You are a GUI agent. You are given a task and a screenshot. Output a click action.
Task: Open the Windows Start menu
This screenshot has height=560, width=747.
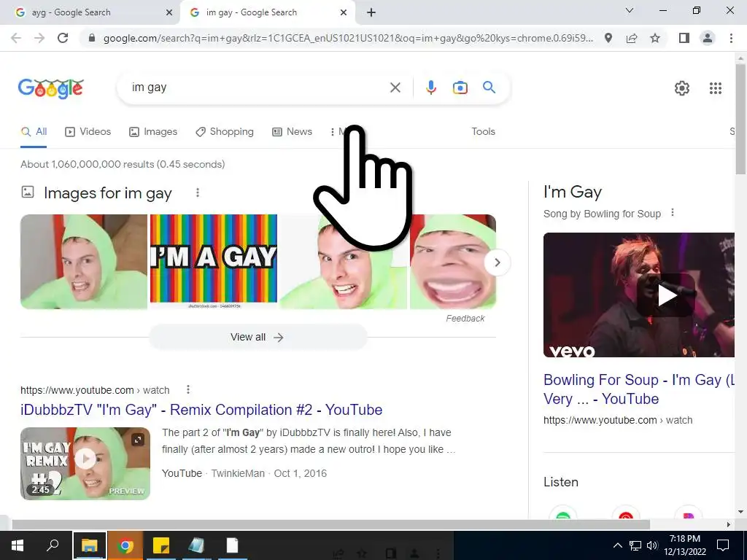tap(18, 545)
